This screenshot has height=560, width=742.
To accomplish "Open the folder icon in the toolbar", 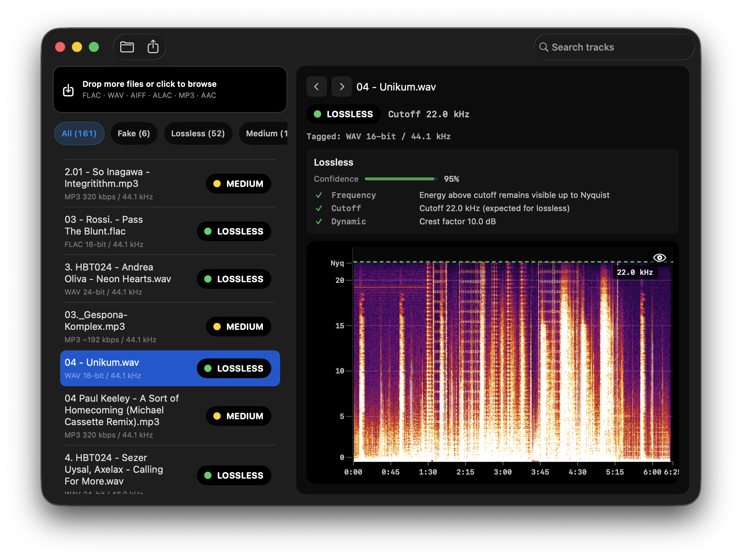I will [x=127, y=47].
